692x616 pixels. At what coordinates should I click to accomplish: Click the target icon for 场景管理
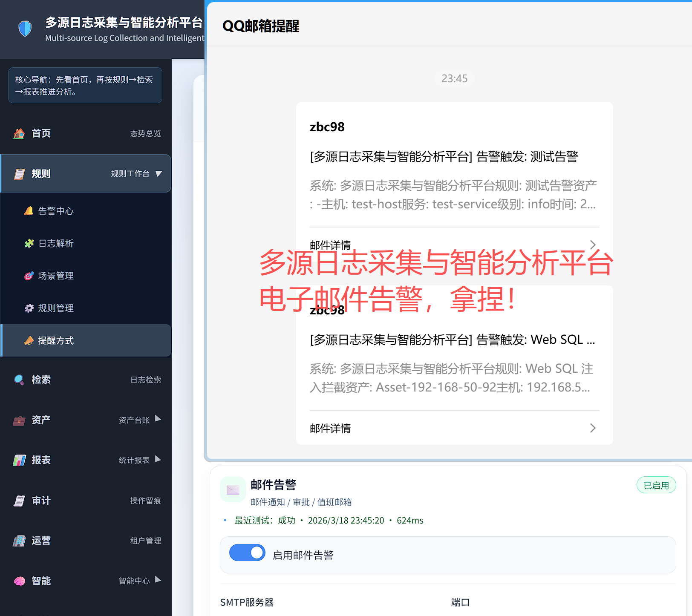(x=29, y=276)
